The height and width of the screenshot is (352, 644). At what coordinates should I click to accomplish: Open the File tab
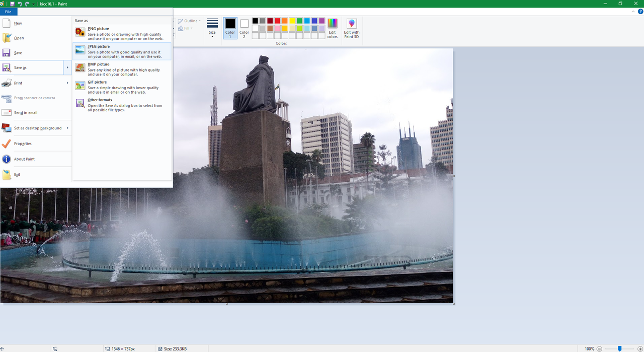click(8, 12)
